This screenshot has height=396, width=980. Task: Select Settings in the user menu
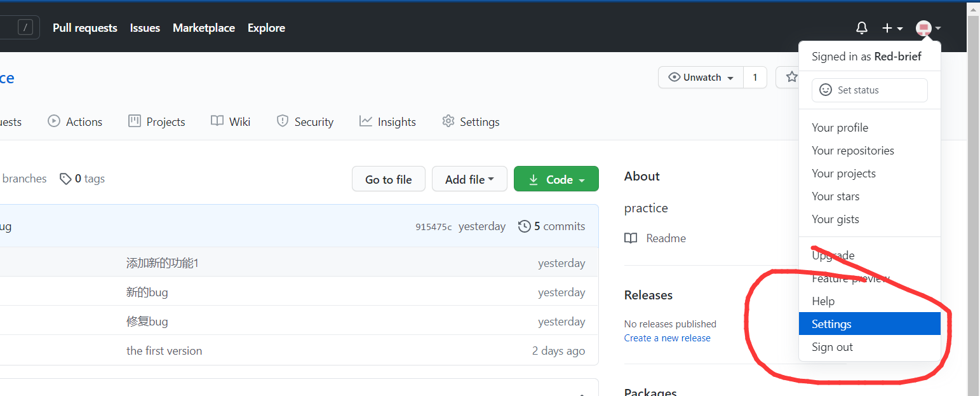(x=831, y=324)
